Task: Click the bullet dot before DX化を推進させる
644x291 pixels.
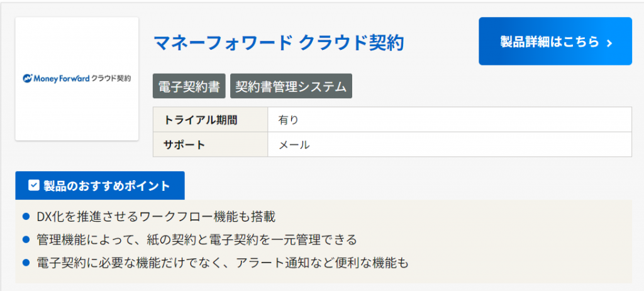Action: click(26, 217)
